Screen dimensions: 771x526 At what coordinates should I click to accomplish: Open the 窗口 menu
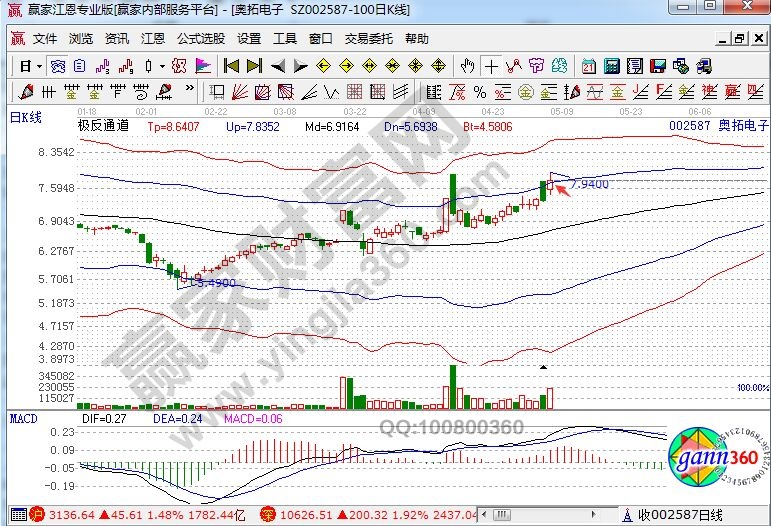pos(321,38)
